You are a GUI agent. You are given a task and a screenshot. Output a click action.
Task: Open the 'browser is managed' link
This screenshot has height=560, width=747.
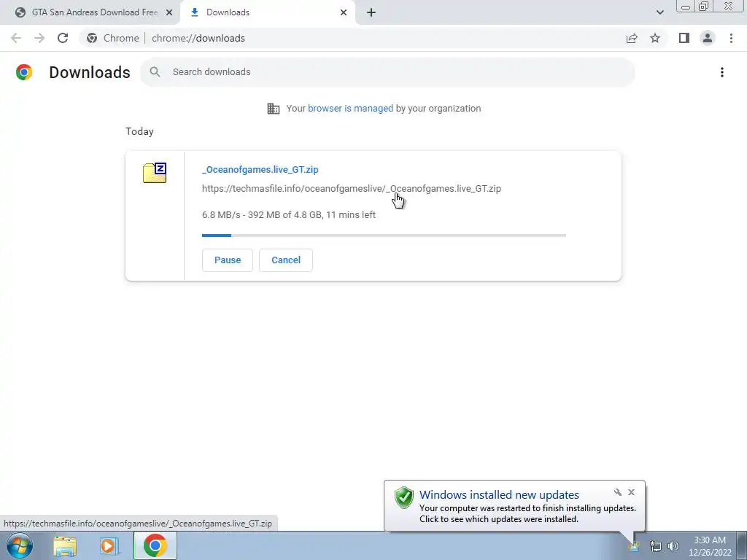coord(350,109)
